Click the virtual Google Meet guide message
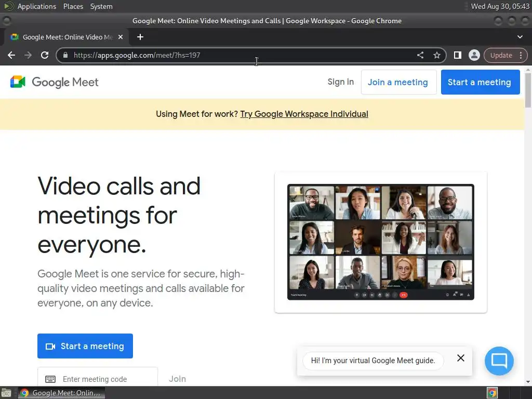The image size is (532, 399). click(x=373, y=361)
